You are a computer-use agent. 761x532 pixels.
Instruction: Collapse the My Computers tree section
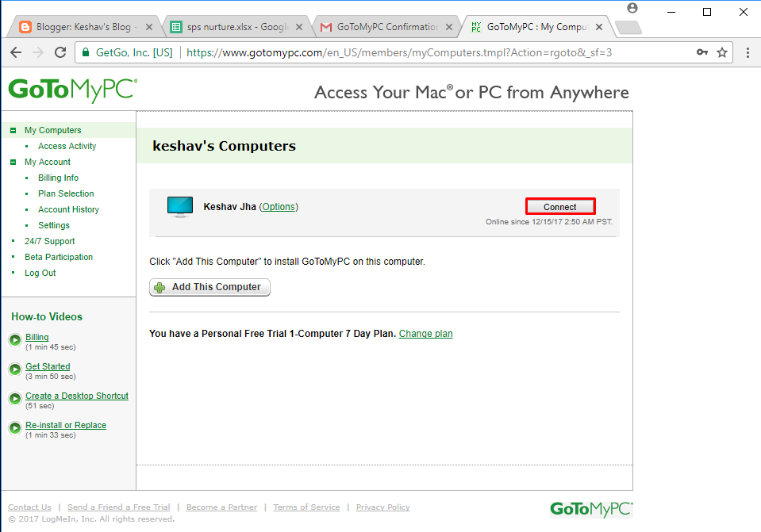13,129
